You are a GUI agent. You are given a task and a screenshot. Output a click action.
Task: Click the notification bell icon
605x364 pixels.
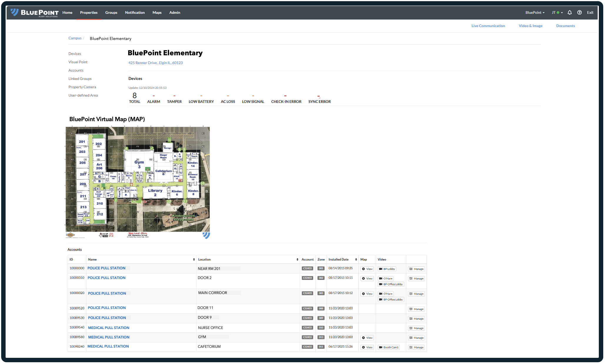(569, 13)
